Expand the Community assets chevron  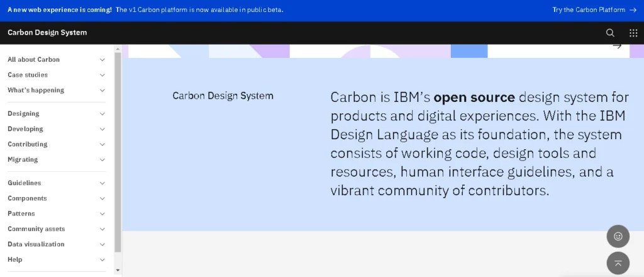[x=103, y=229]
